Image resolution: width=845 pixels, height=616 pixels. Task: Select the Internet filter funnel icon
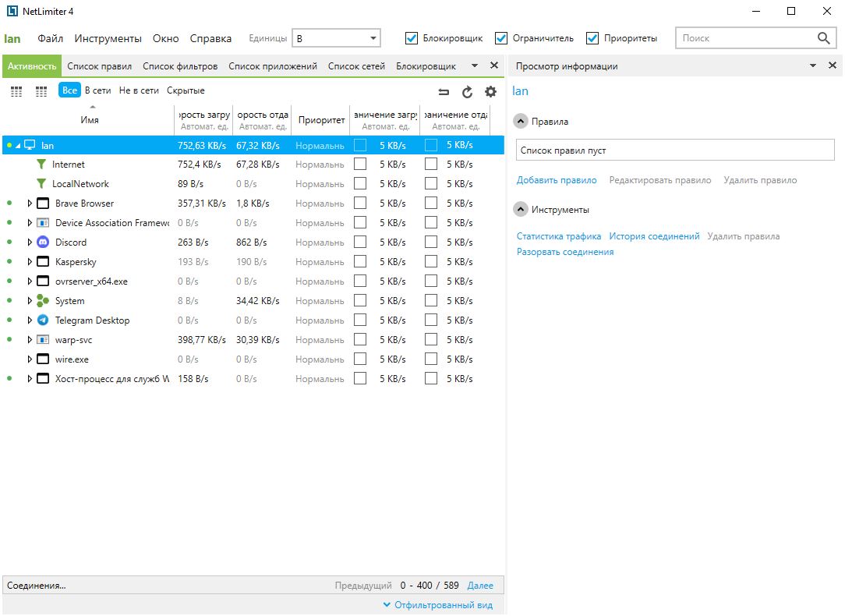click(42, 165)
